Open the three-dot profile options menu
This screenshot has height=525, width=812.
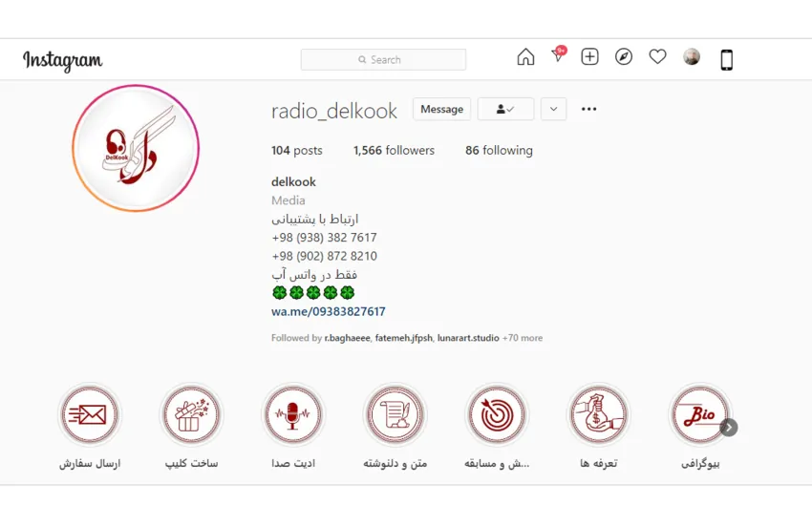coord(588,109)
